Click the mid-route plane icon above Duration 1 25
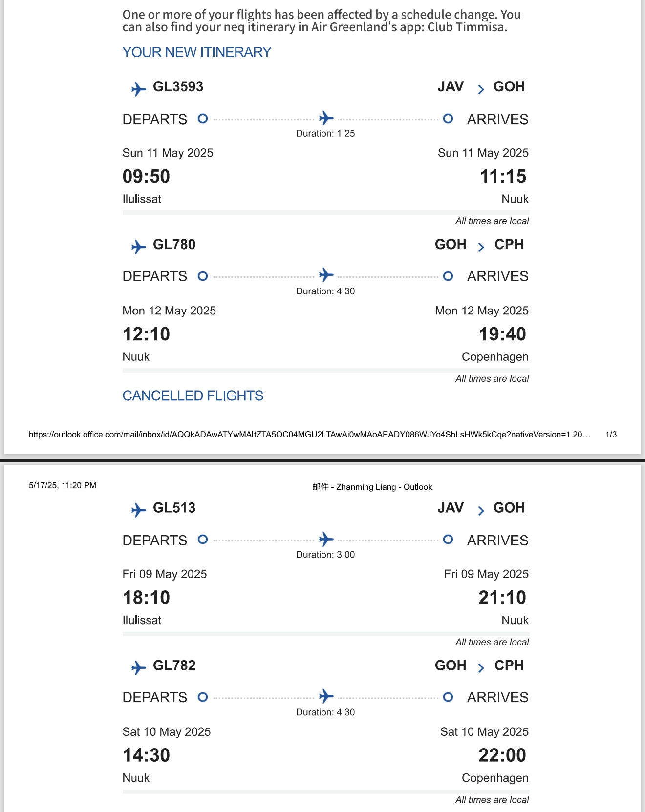645x812 pixels. click(x=326, y=118)
